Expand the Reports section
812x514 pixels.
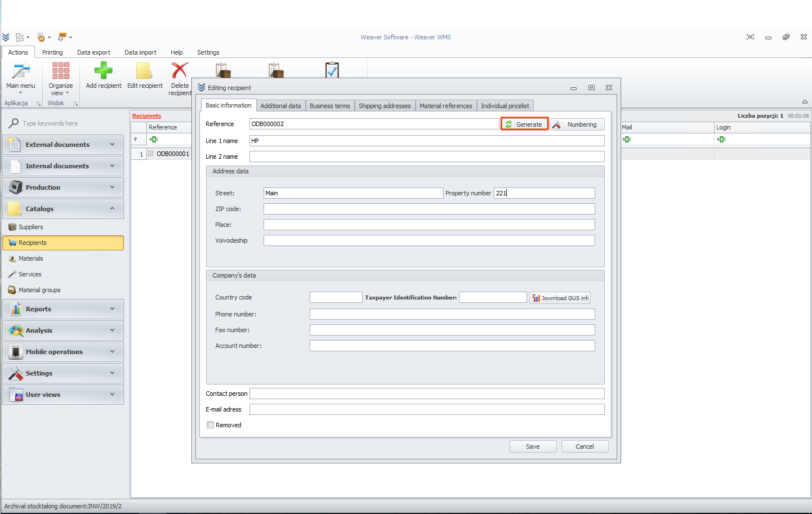[x=63, y=309]
